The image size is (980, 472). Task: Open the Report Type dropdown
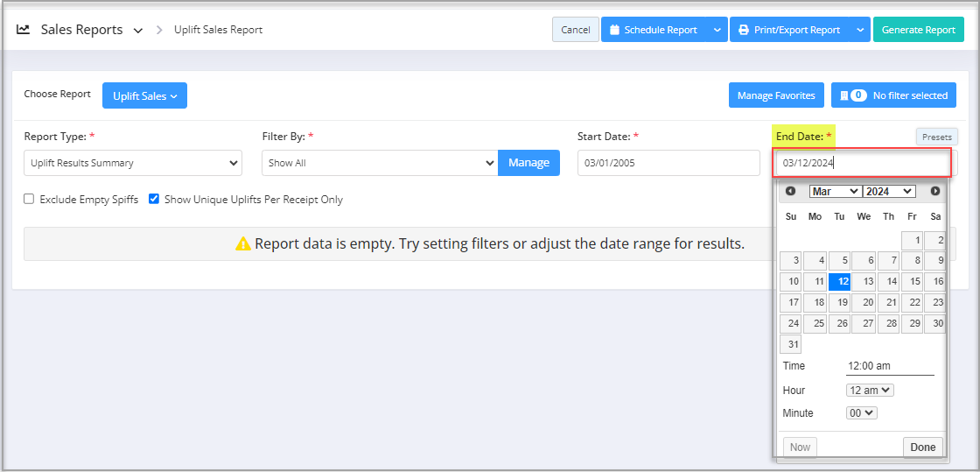pyautogui.click(x=133, y=163)
